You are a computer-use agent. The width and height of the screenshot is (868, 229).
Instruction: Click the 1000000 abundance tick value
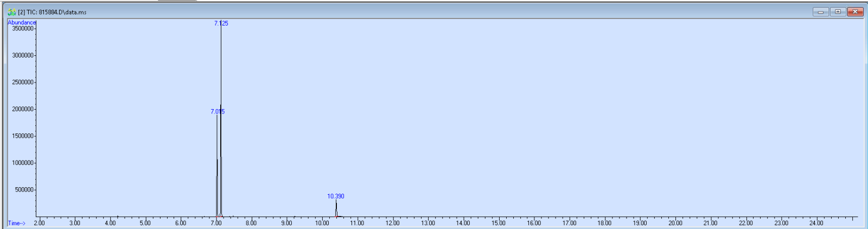coord(23,163)
